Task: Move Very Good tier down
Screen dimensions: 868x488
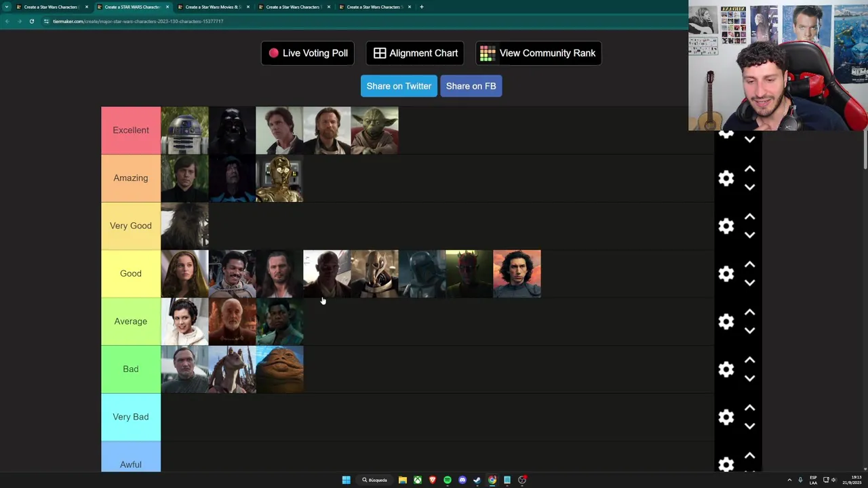Action: [x=750, y=235]
